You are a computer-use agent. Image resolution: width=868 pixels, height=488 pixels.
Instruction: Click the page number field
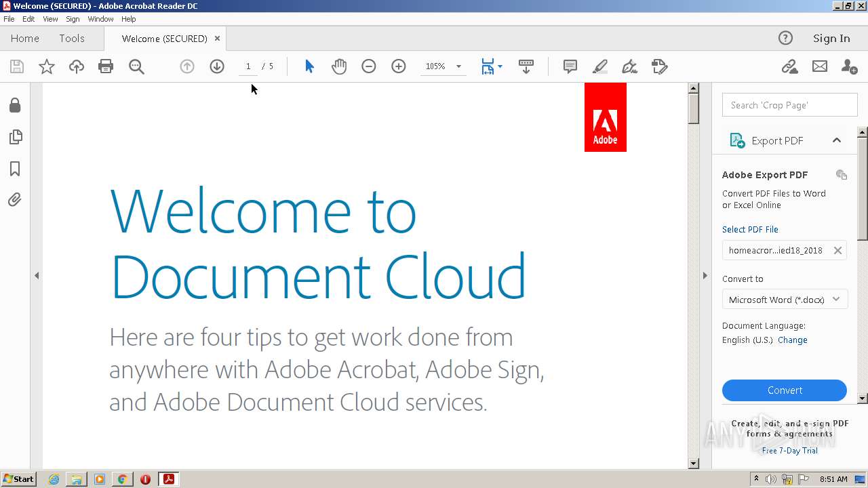(x=248, y=66)
